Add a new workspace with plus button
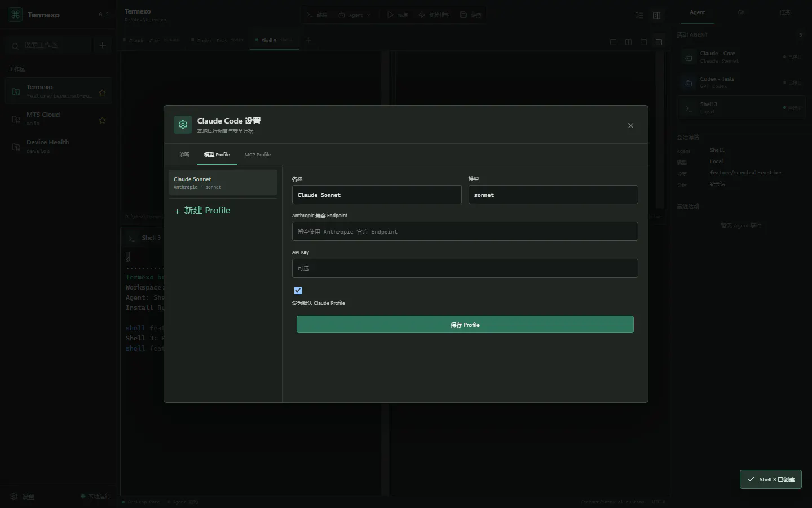 [x=102, y=45]
